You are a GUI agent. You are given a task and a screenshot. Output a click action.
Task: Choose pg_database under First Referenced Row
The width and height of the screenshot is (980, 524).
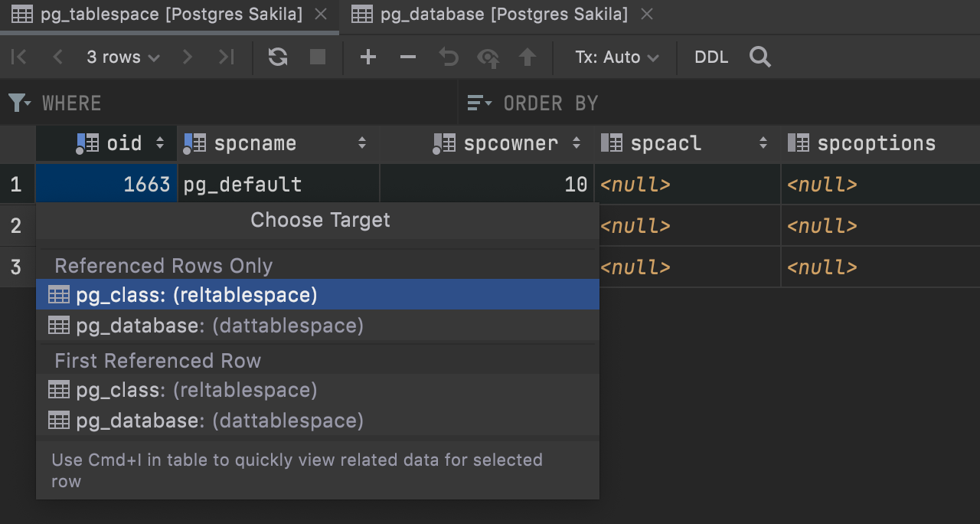click(219, 421)
